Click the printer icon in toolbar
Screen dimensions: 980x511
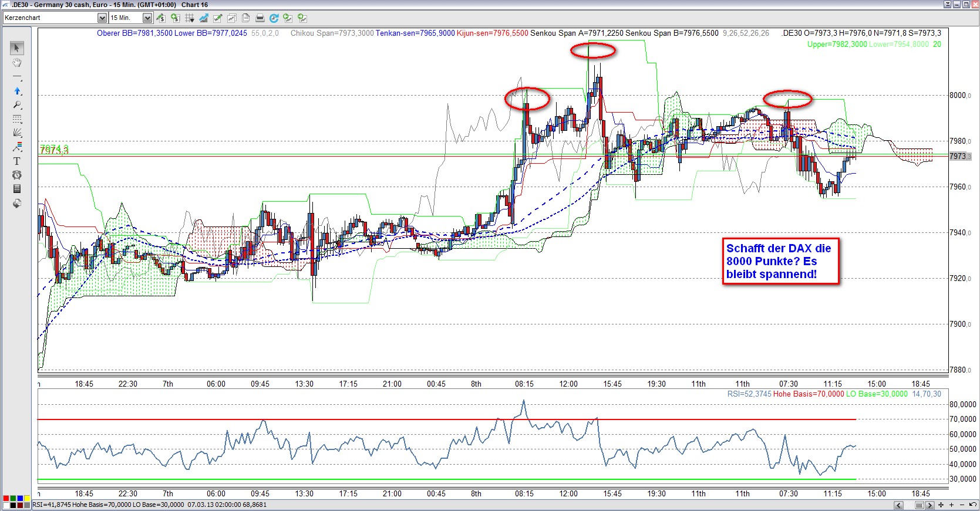[260, 18]
